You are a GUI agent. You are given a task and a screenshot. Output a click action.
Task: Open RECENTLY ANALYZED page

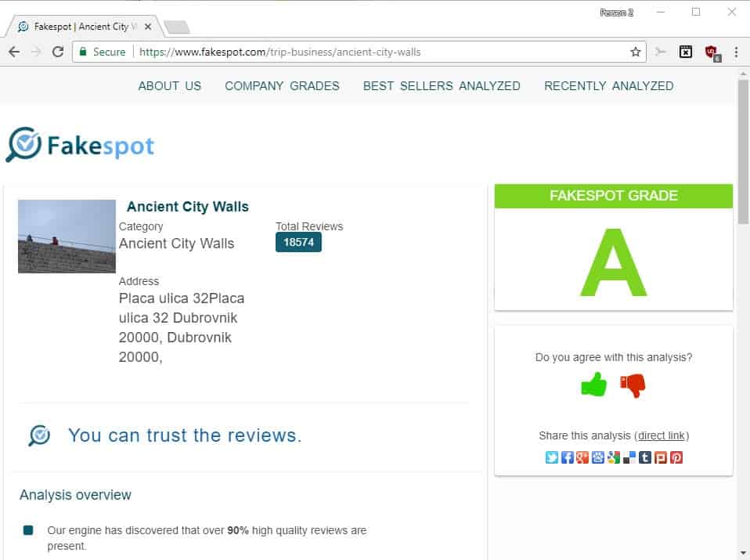pos(609,85)
